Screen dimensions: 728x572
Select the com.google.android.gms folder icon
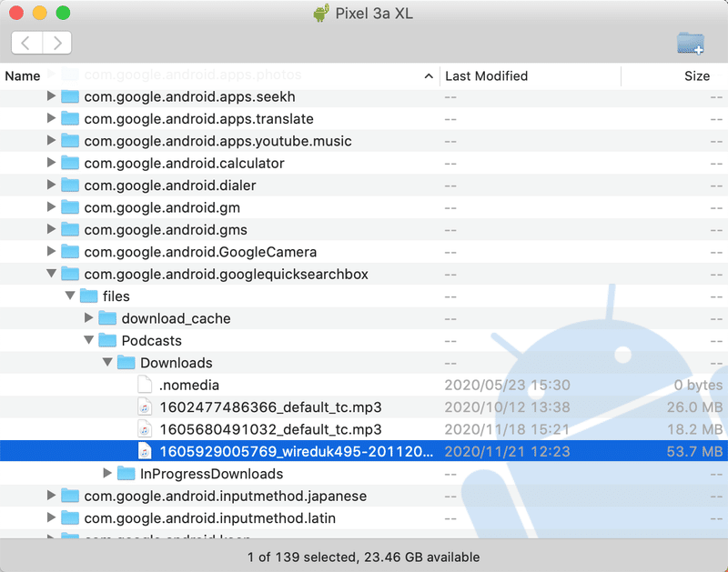pos(70,230)
